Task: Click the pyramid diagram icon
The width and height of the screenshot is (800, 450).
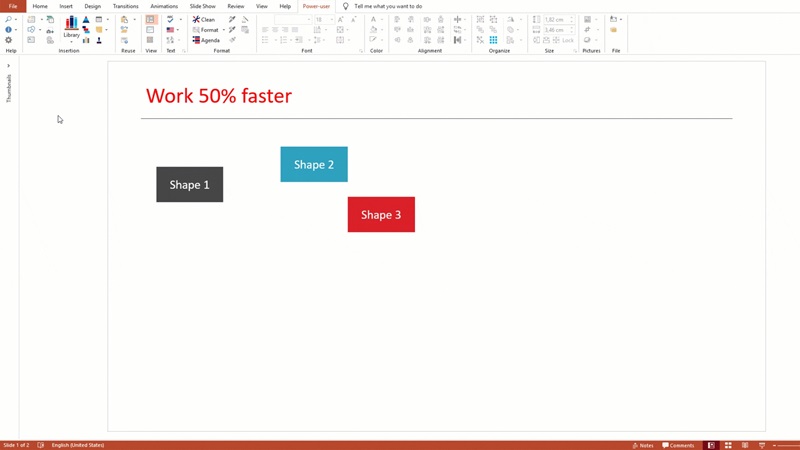Action: point(86,19)
